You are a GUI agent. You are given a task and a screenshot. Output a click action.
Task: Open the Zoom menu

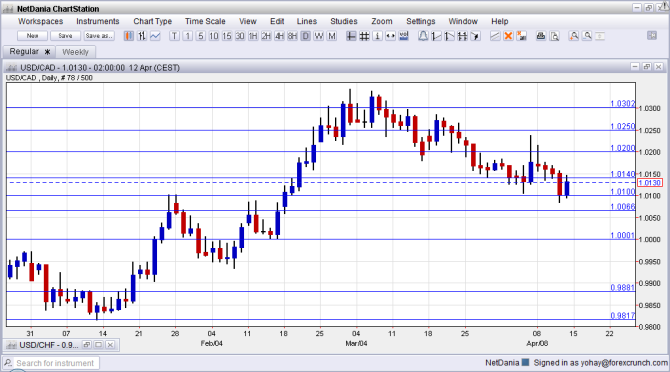click(382, 21)
